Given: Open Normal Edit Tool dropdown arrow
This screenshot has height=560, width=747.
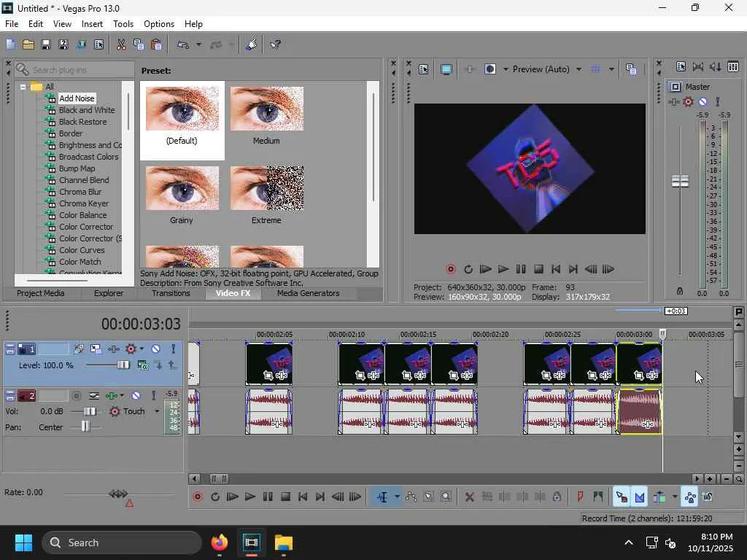Looking at the screenshot, I should pos(397,497).
